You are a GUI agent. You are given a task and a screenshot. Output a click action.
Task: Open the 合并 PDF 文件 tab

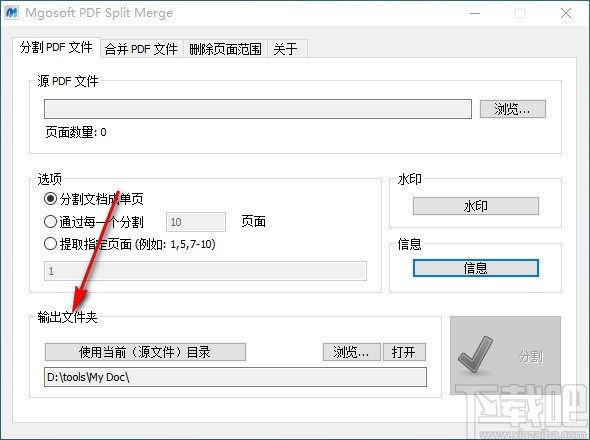(x=141, y=49)
